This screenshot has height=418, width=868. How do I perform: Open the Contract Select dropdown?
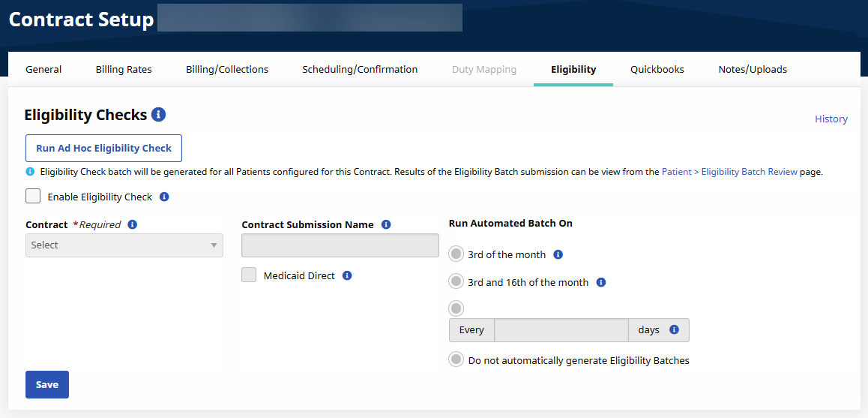point(124,245)
